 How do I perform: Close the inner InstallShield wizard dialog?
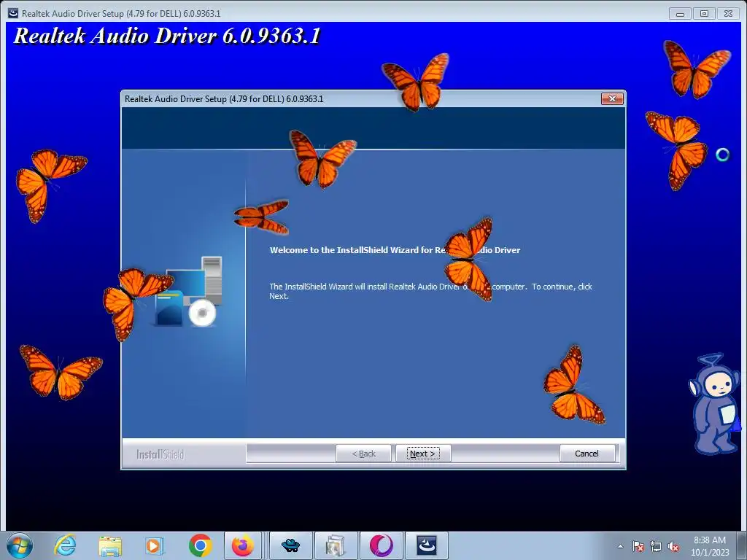[612, 98]
